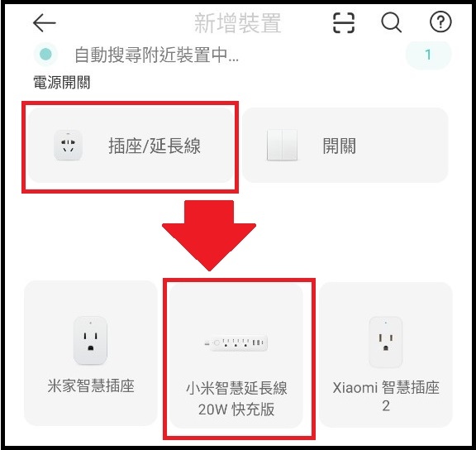
Task: Tap the Xiaomi 智慧插座 2 plug image
Action: [x=386, y=342]
